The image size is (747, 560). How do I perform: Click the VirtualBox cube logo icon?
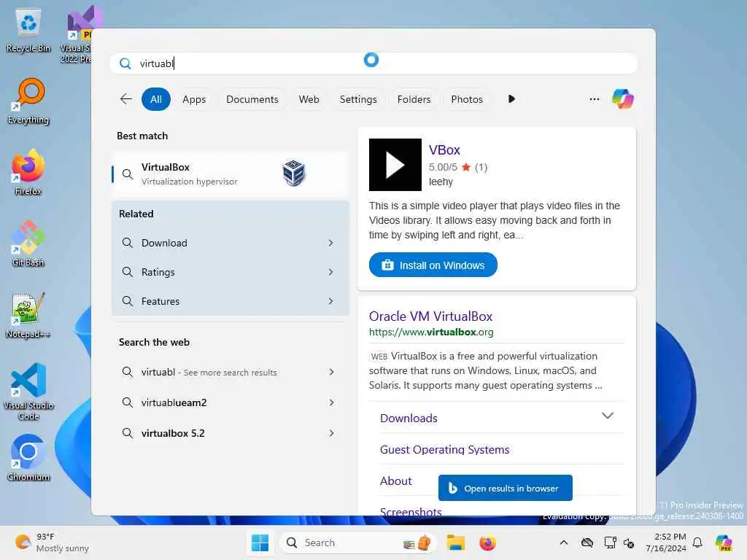coord(293,174)
